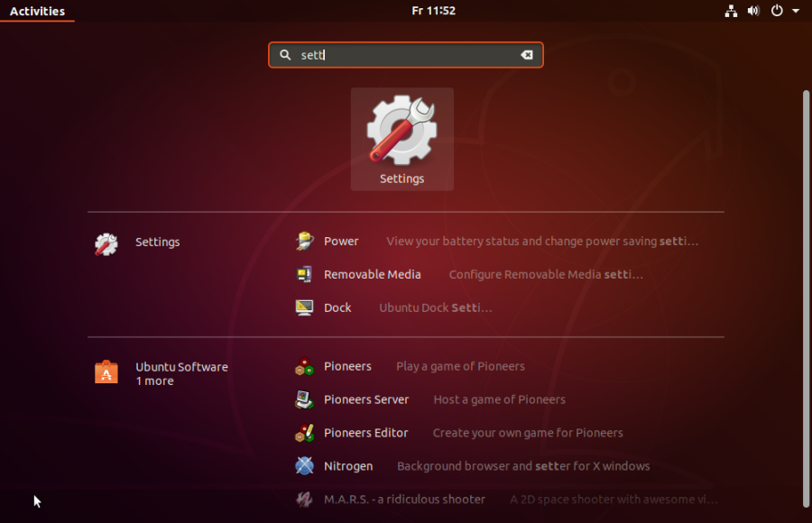Launch the Pioneers game
Image resolution: width=812 pixels, height=523 pixels.
tap(346, 366)
